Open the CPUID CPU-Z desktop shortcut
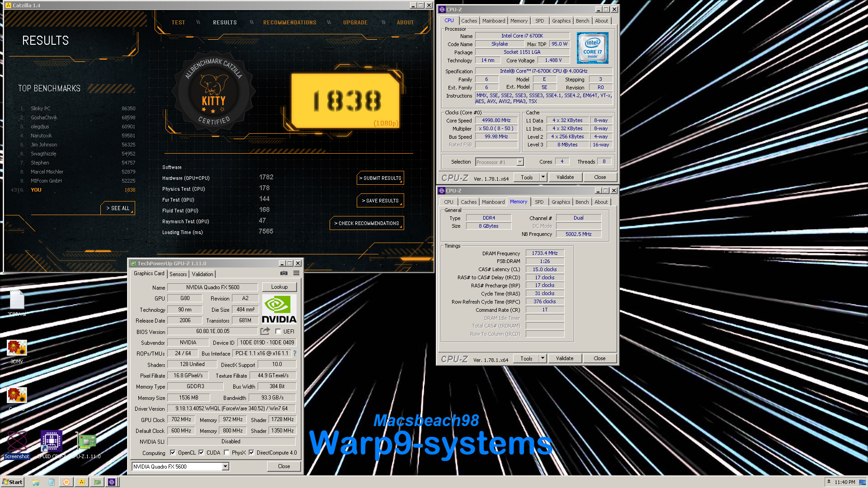The height and width of the screenshot is (488, 868). 51,445
